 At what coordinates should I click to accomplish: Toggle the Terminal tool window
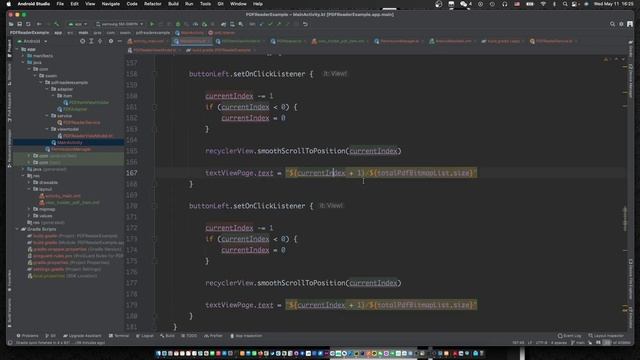click(x=119, y=336)
